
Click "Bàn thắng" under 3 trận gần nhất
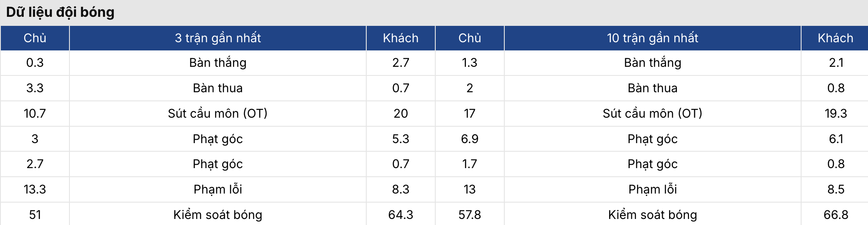pos(218,62)
